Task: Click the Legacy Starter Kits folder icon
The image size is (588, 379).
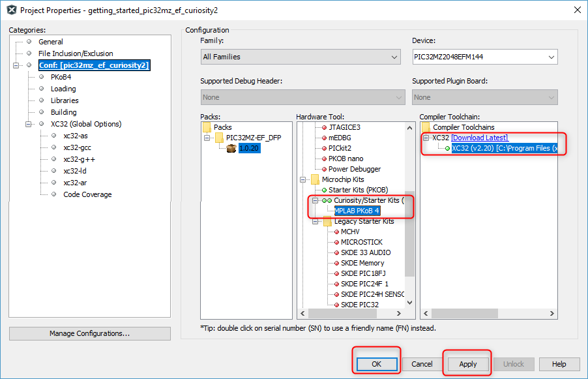Action: coord(327,222)
